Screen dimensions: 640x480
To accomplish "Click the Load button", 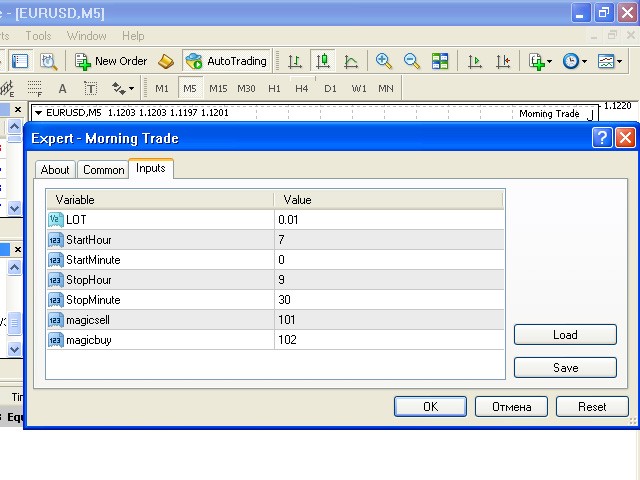I will pos(565,335).
